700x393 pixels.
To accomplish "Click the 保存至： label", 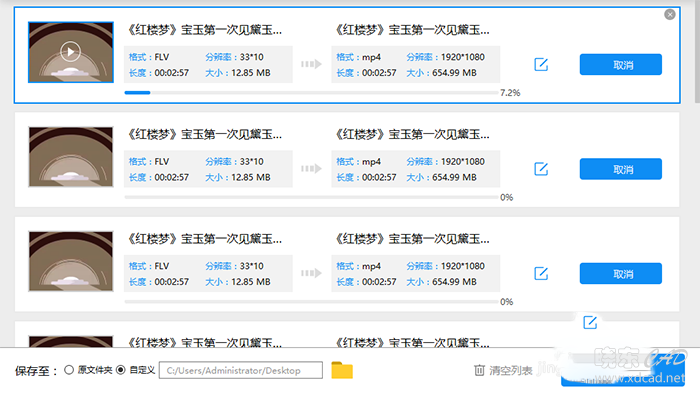I will (x=37, y=371).
